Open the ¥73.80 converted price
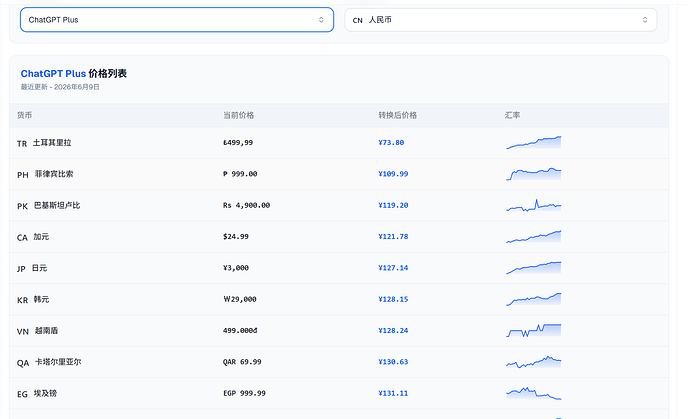Viewport: 690px width, 419px height. click(391, 143)
